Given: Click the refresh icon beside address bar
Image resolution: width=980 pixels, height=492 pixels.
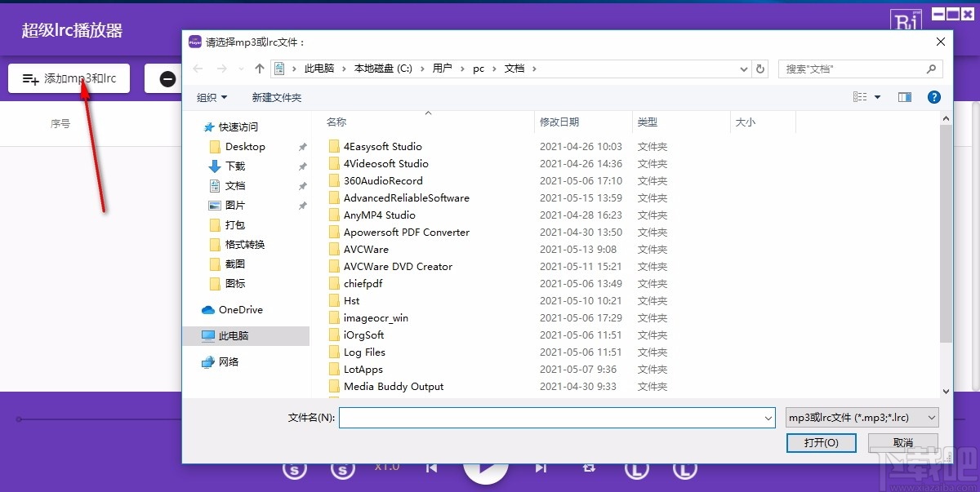Looking at the screenshot, I should tap(760, 69).
